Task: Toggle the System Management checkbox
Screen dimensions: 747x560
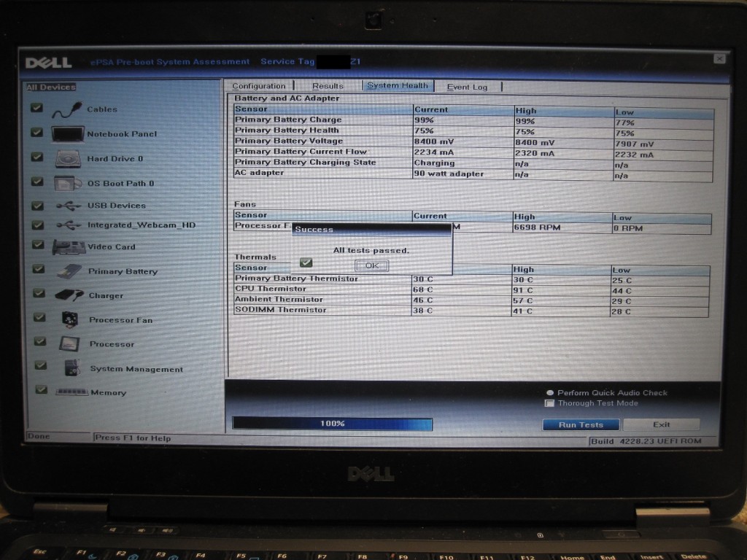Action: pos(41,366)
